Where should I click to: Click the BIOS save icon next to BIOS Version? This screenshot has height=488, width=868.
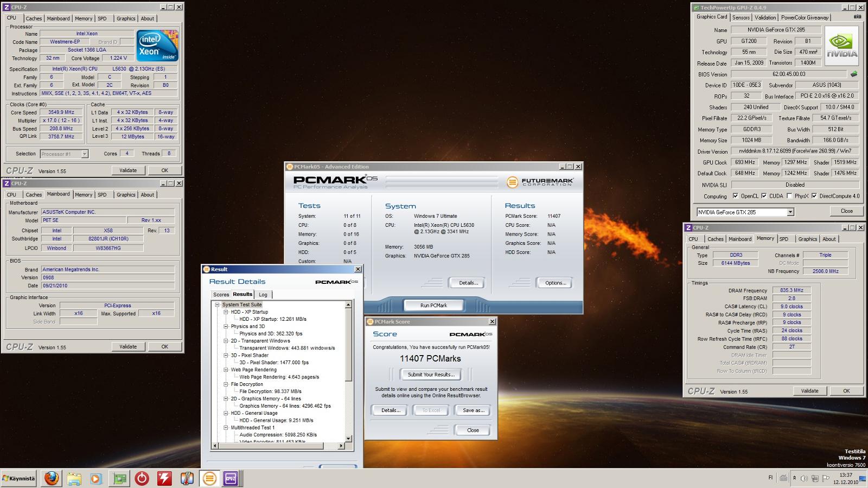[x=854, y=74]
